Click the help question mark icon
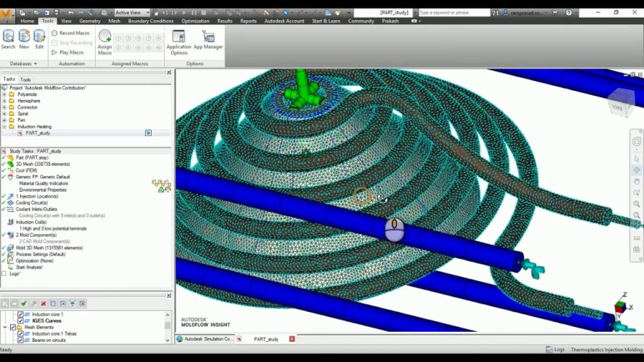This screenshot has height=362, width=644. (x=569, y=13)
